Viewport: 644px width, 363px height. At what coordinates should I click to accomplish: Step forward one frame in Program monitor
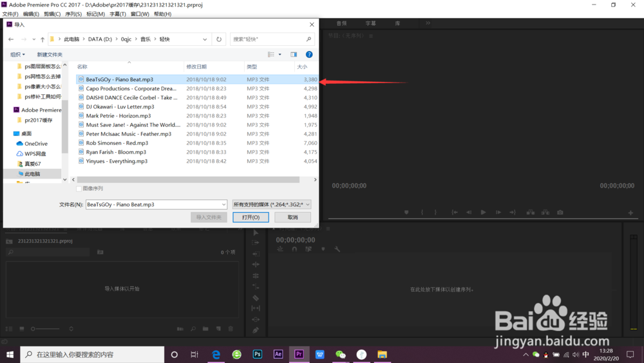[498, 212]
